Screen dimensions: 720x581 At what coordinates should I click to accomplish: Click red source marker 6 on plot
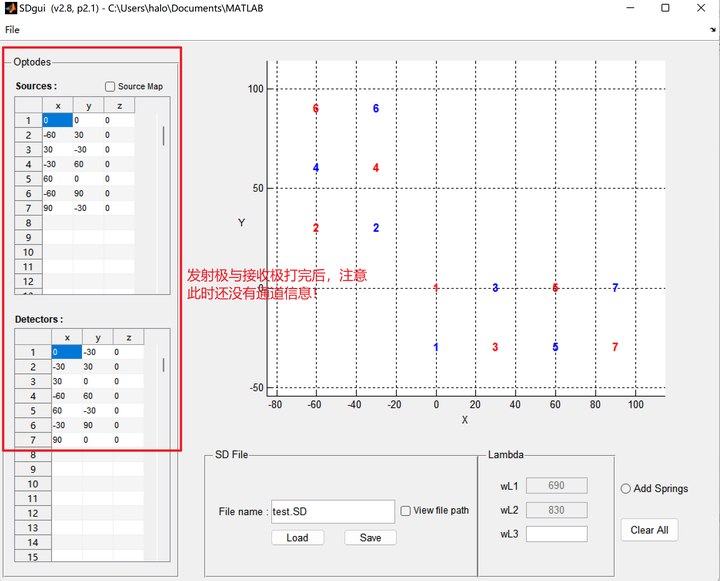coord(315,108)
